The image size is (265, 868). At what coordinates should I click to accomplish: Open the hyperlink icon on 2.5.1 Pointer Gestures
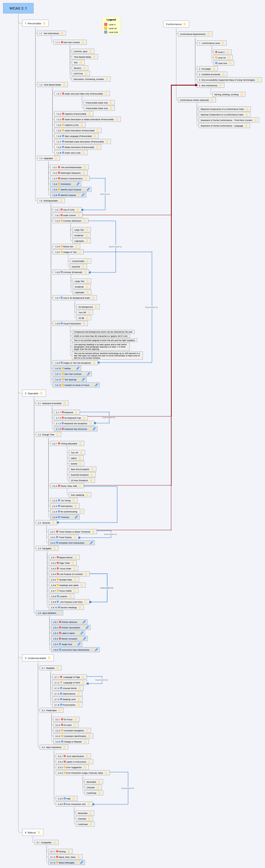84,622
